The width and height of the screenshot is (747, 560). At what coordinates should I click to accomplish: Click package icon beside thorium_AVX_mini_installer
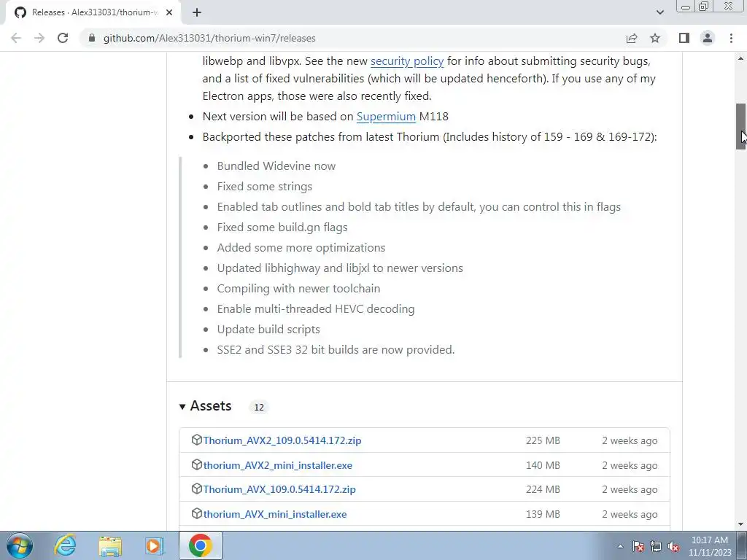(197, 514)
